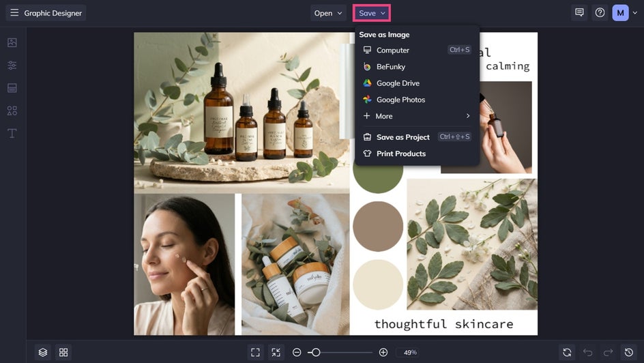Open the history clock icon

point(629,352)
